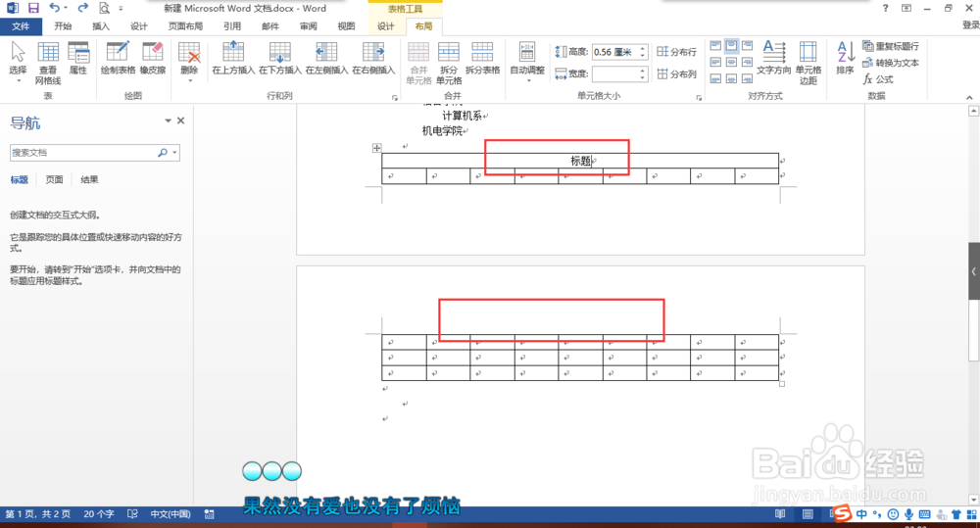The height and width of the screenshot is (528, 980).
Task: Click the word count 20 个字
Action: [99, 513]
